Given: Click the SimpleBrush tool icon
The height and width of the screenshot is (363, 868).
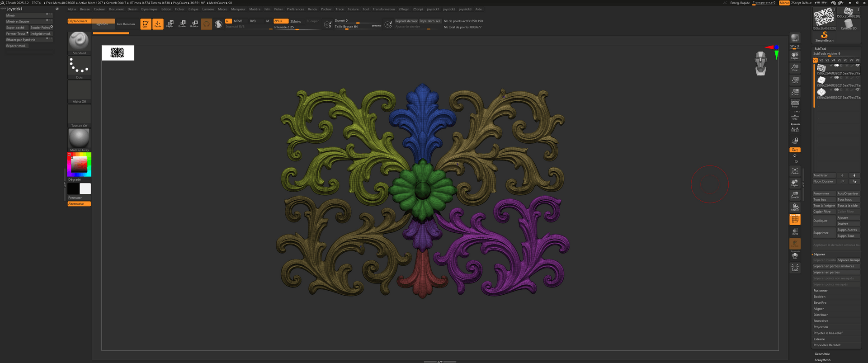Looking at the screenshot, I should (824, 36).
